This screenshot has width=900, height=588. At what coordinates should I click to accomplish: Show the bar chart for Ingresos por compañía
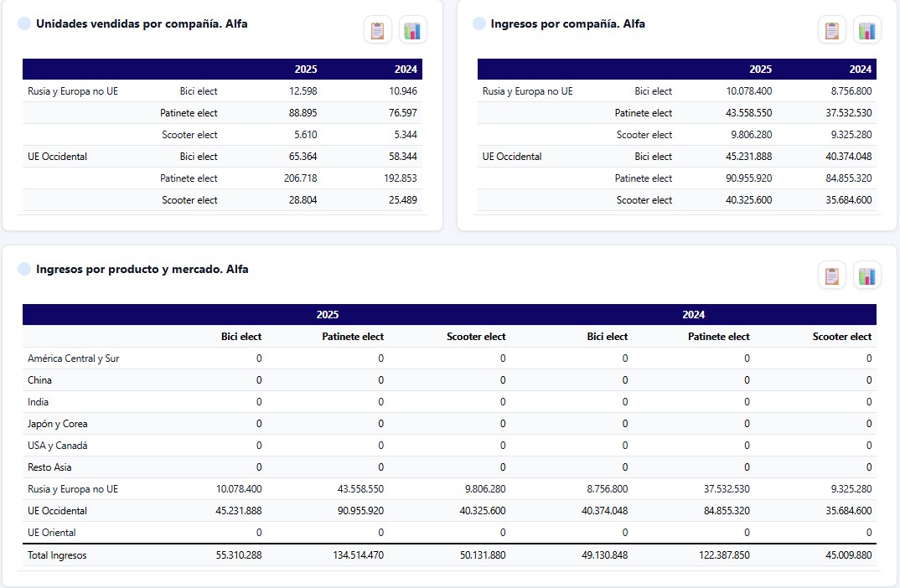(866, 30)
